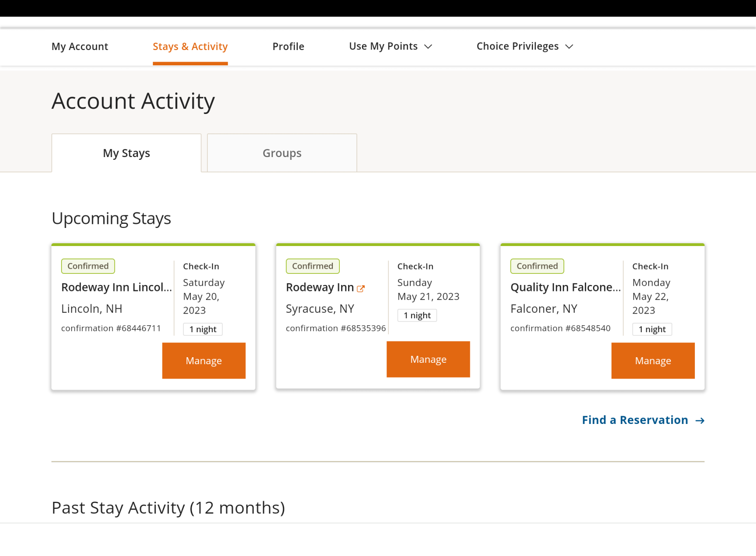Manage the Falconer, NY reservation
The image size is (756, 556).
click(x=653, y=361)
